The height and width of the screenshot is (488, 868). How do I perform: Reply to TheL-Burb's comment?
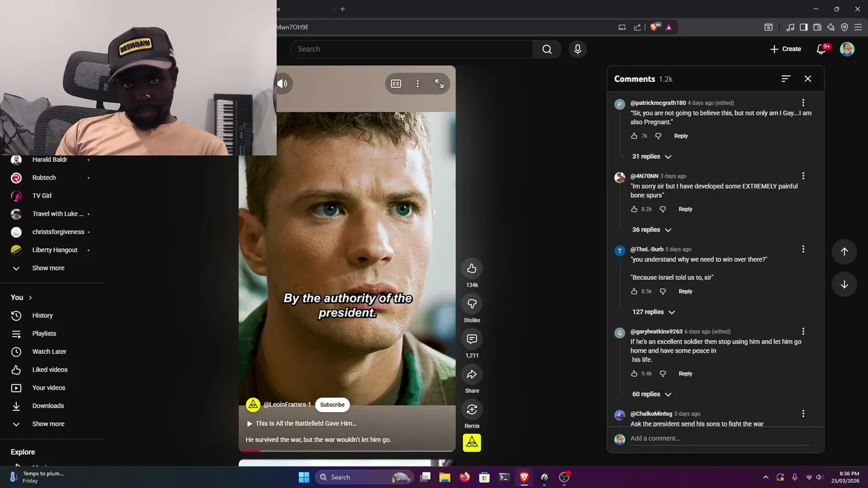(686, 291)
